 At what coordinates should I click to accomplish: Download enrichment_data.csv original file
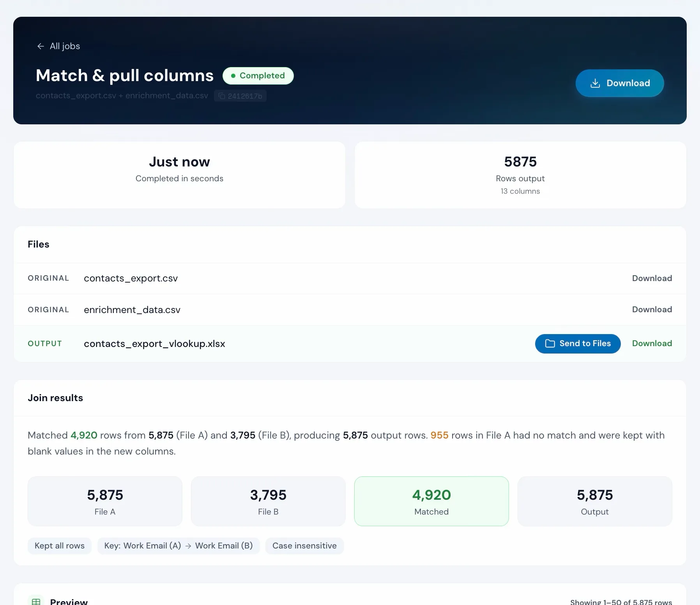pos(652,310)
